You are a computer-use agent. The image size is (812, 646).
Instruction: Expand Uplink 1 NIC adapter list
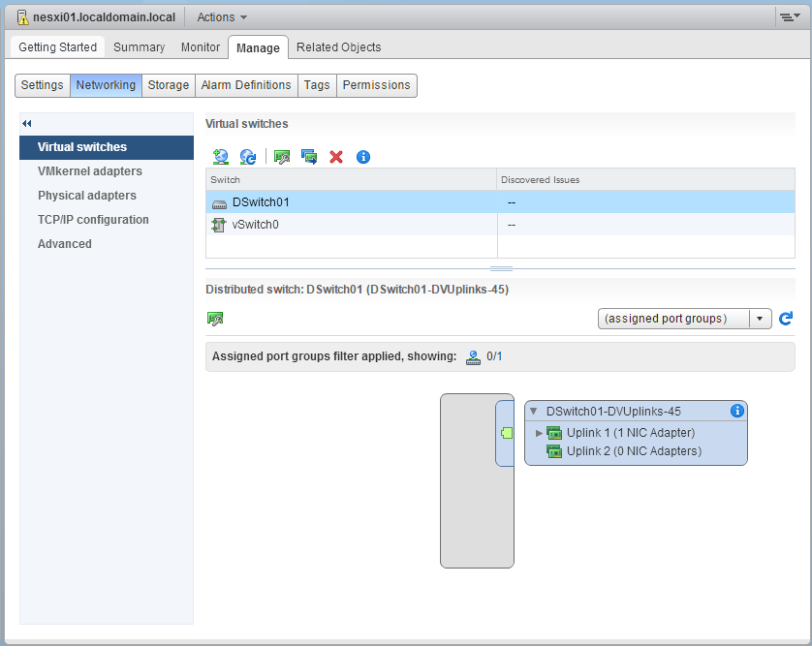(x=539, y=433)
